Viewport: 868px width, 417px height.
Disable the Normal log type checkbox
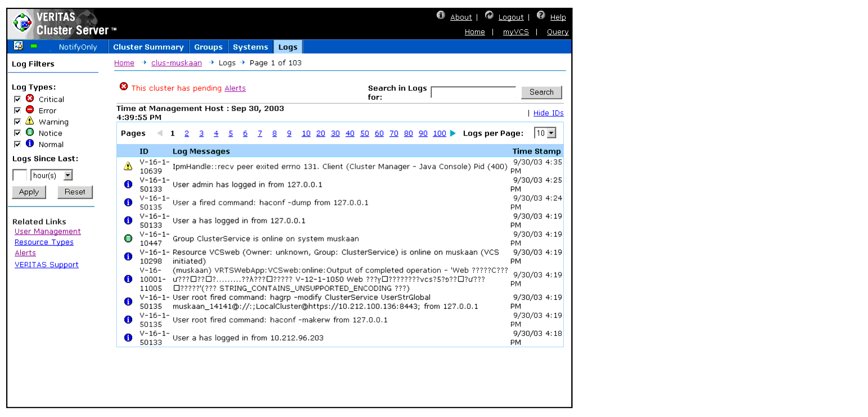(17, 144)
